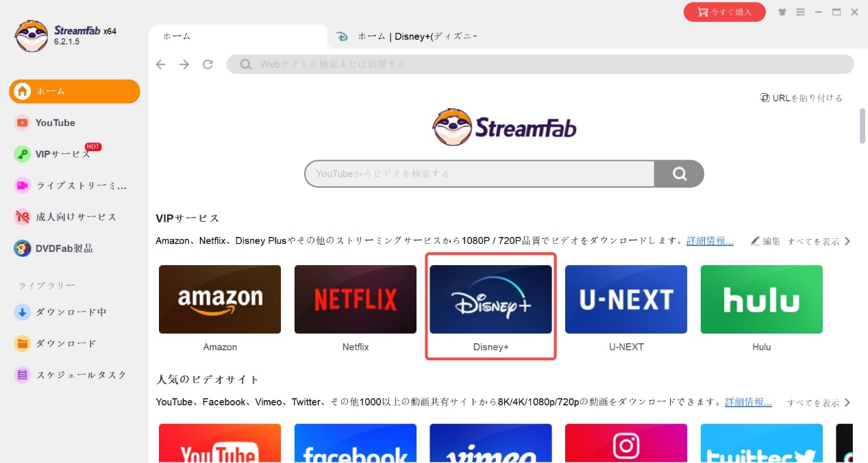Click the central StreamFab logo

tap(504, 127)
